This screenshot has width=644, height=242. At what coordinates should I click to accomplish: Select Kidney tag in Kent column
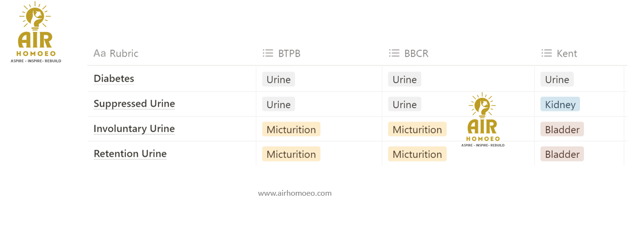560,105
